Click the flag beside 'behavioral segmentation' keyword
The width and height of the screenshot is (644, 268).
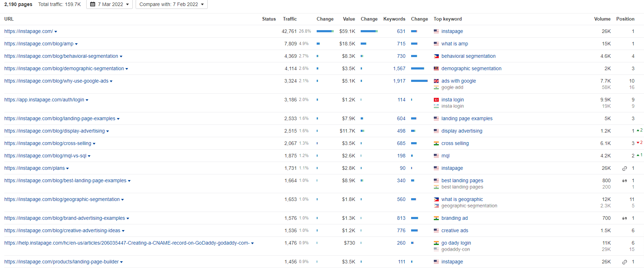436,56
